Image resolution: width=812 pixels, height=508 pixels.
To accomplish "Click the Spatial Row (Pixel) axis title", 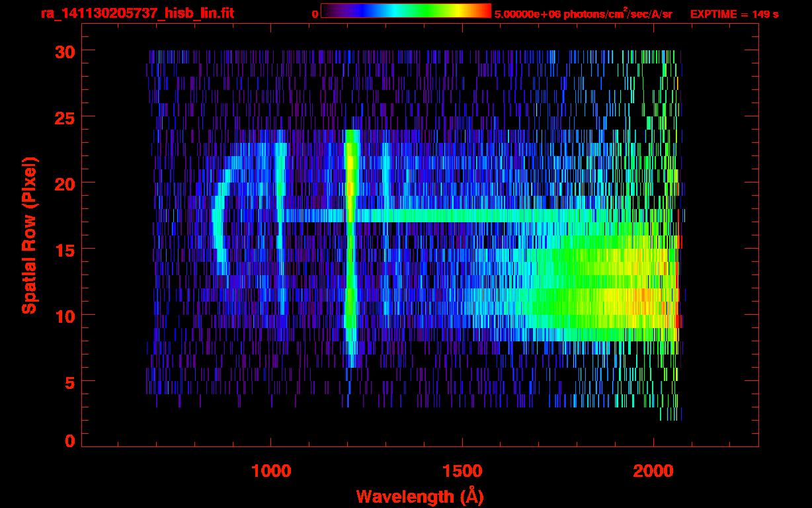I will 29,235.
